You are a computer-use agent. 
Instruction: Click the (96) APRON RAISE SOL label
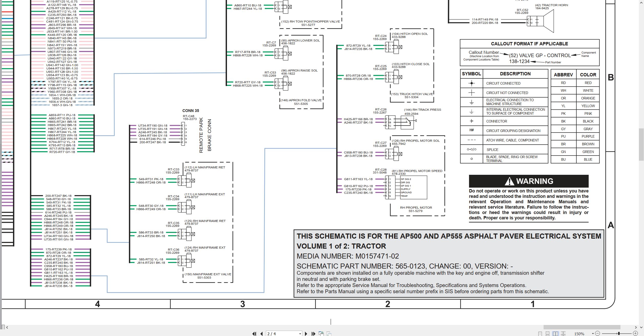click(299, 70)
